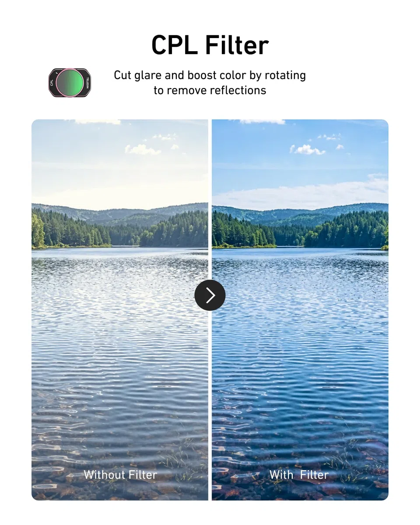
Task: Open the washed-out left lake photo
Action: 120,310
